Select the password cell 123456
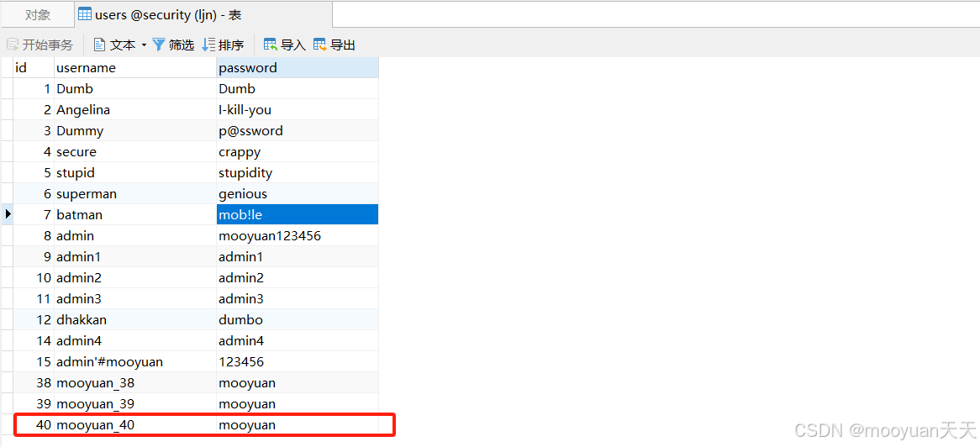Viewport: 980px width, 447px height. pyautogui.click(x=298, y=361)
